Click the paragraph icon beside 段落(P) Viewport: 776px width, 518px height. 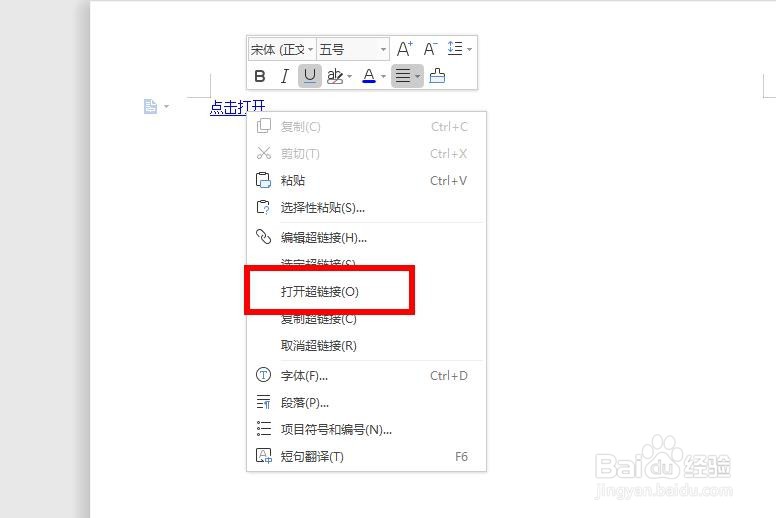click(263, 402)
